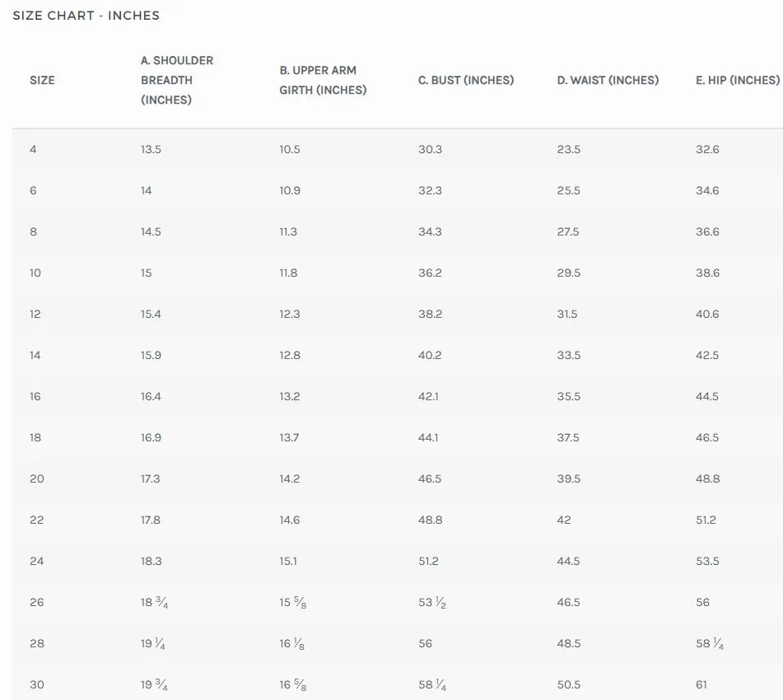Screen dimensions: 783x700
Task: Select the C. Bust (Inches) header
Action: [465, 80]
